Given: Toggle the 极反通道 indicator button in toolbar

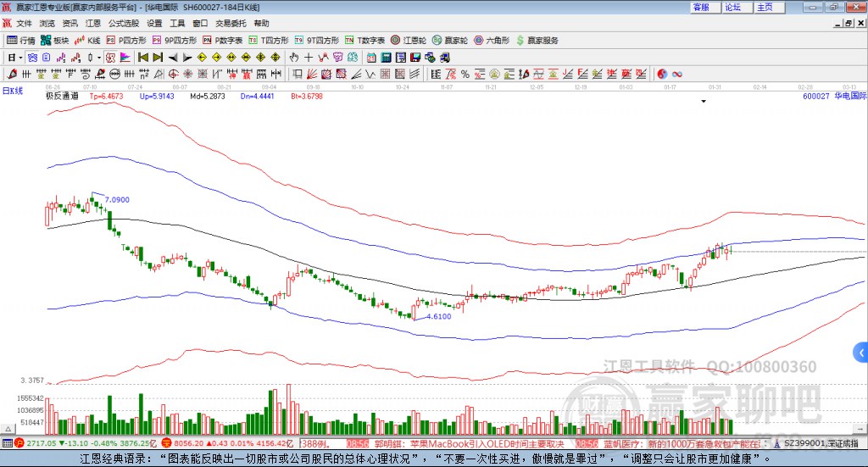Looking at the screenshot, I should point(32,58).
